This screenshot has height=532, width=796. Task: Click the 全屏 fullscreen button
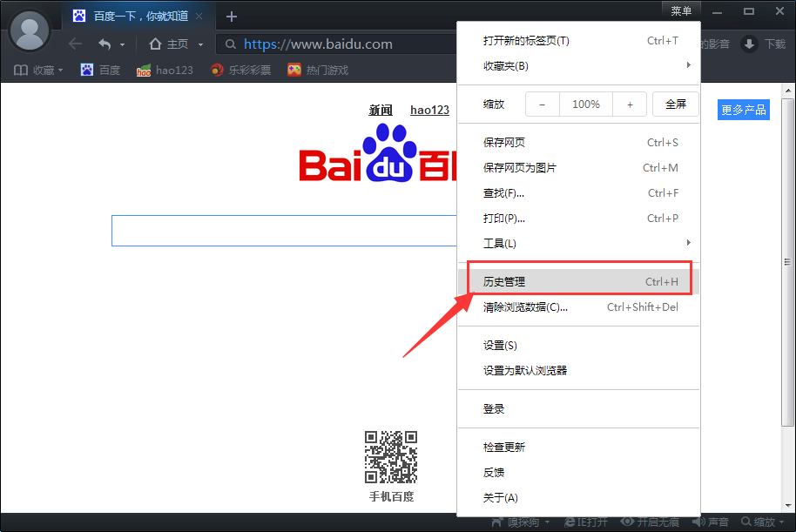676,104
